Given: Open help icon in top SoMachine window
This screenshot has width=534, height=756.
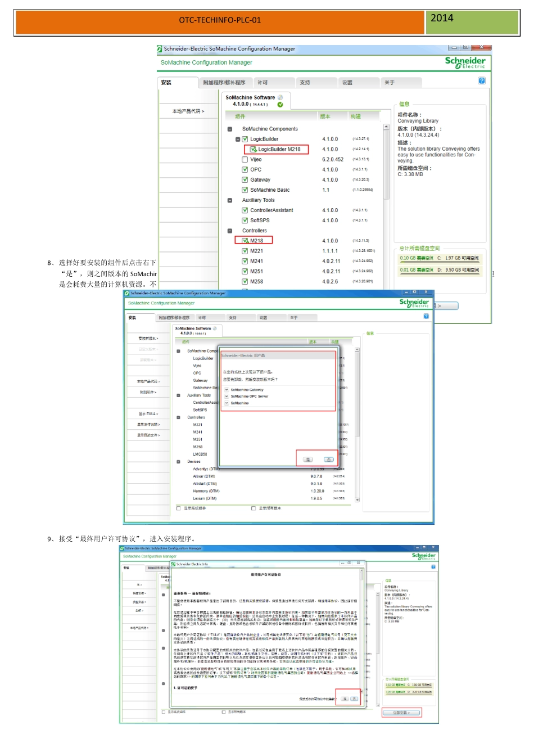Looking at the screenshot, I should point(482,81).
